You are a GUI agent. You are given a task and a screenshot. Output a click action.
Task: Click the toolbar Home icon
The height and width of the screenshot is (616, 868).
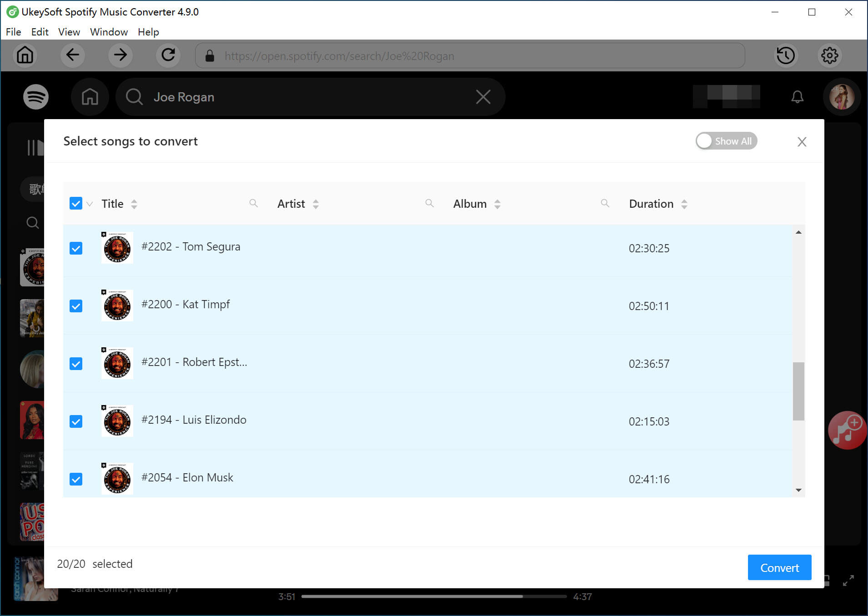click(25, 55)
